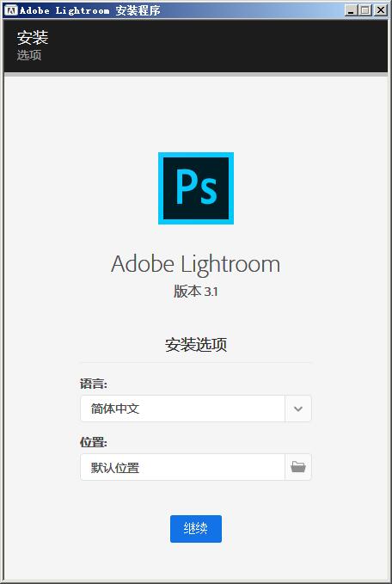Click the title bar text 安装程序
The image size is (392, 584).
pyautogui.click(x=138, y=10)
